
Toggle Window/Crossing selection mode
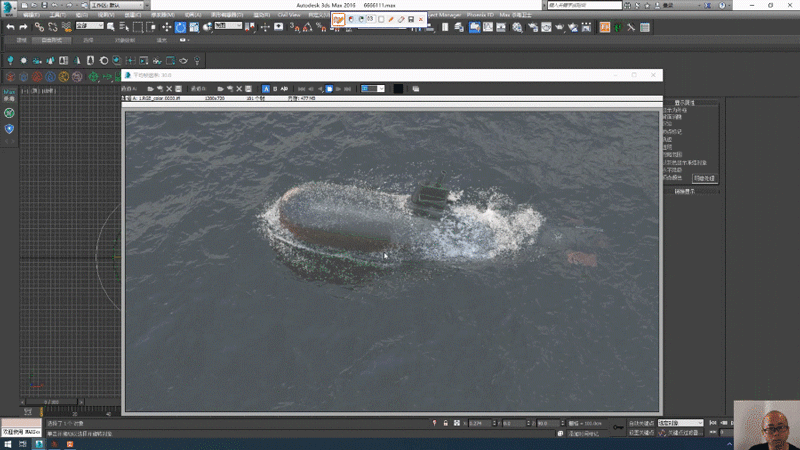pyautogui.click(x=151, y=28)
